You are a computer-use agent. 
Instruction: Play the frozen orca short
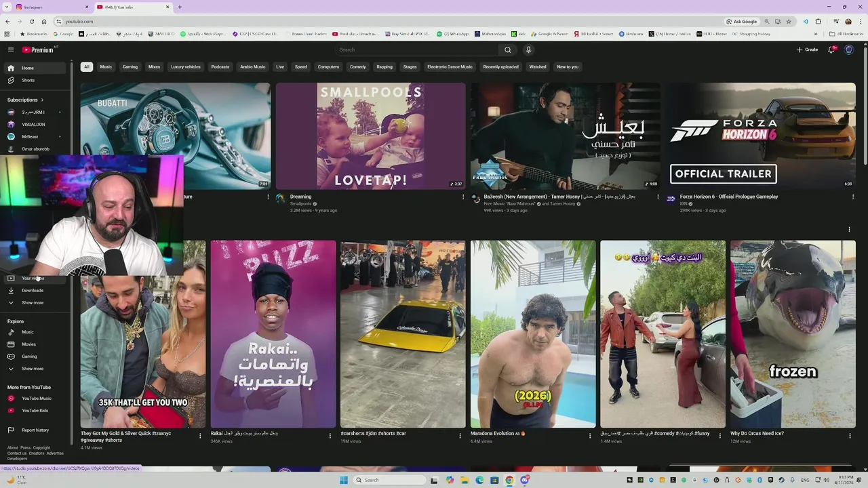coord(793,334)
